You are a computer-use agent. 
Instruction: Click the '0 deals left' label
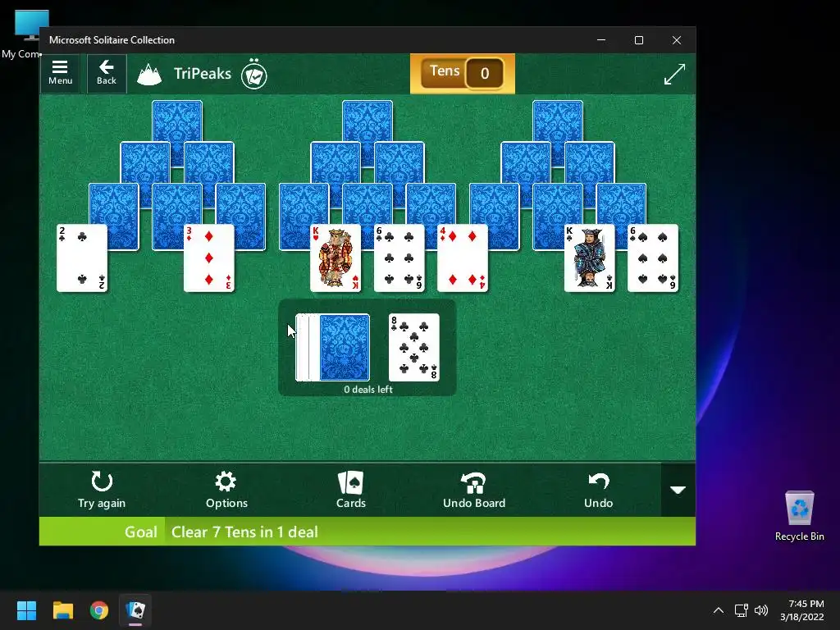[368, 390]
